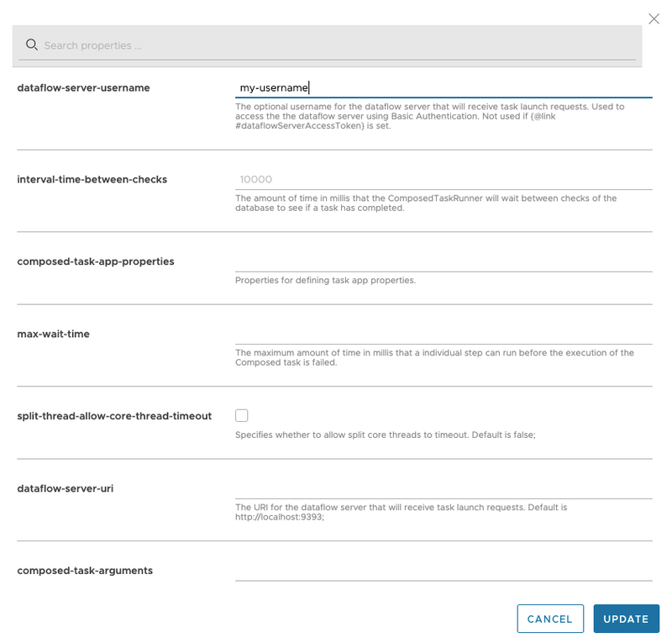Click the magnifier icon in search bar
The image size is (672, 643).
coord(32,45)
